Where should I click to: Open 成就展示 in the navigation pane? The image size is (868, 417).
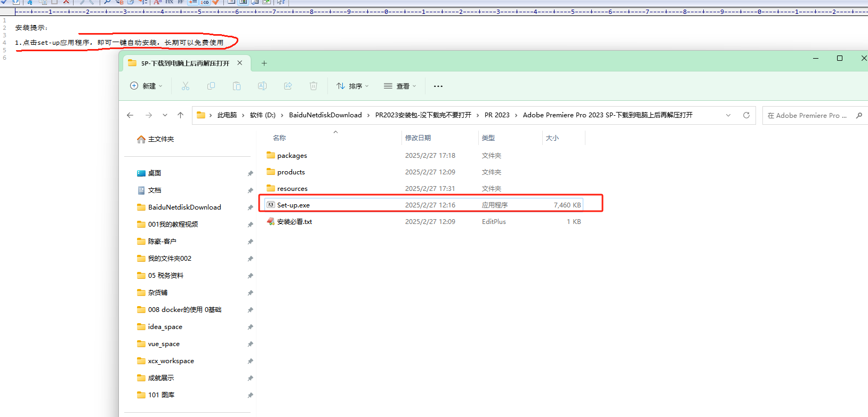(x=161, y=378)
